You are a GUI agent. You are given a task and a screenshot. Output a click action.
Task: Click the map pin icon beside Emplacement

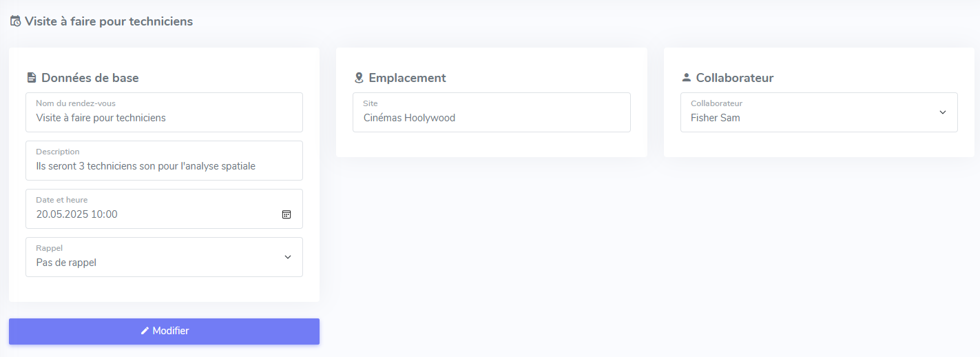(x=359, y=78)
